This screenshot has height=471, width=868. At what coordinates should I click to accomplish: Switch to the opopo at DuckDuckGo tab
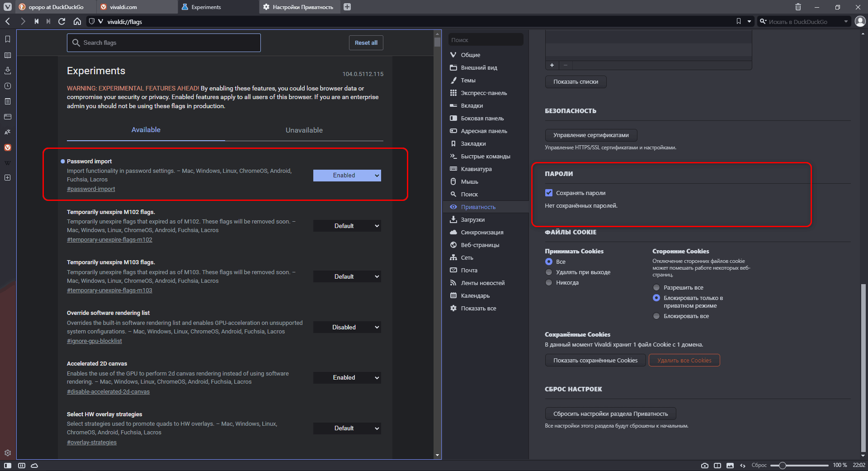[x=56, y=7]
